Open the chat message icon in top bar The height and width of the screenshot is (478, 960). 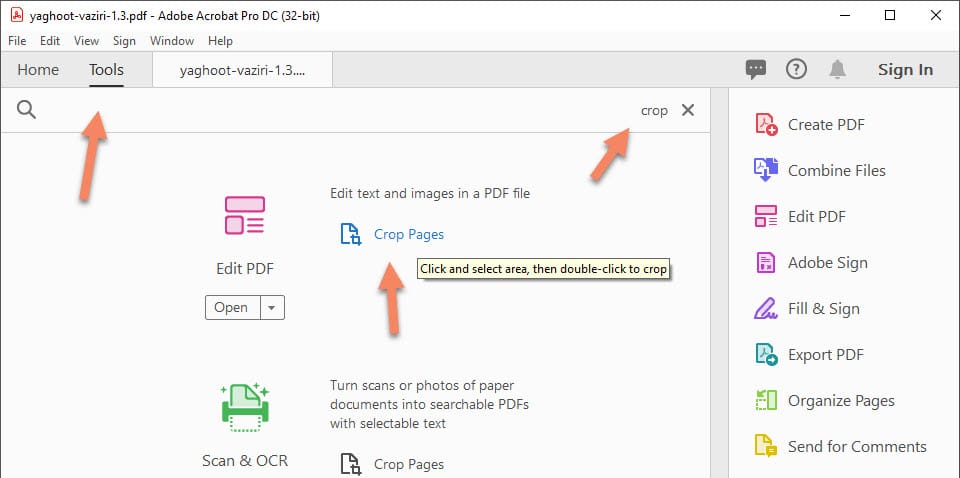756,69
